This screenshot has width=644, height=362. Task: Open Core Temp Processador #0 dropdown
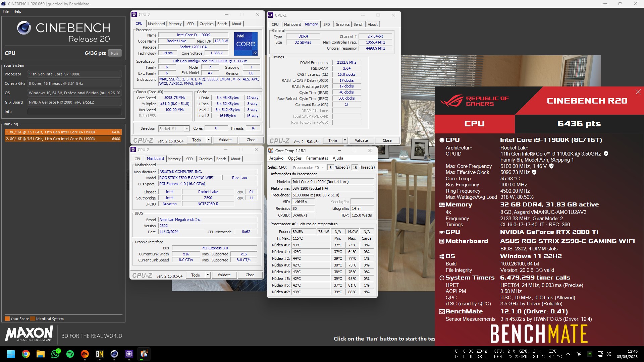(309, 168)
